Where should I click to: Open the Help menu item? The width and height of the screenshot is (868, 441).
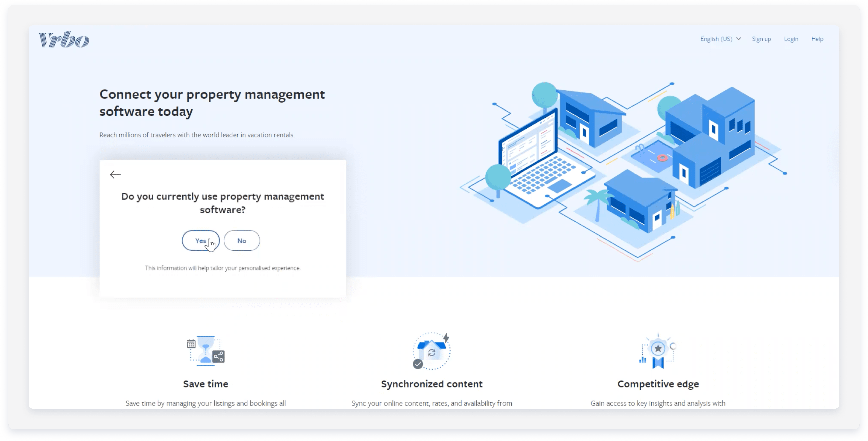pos(817,39)
